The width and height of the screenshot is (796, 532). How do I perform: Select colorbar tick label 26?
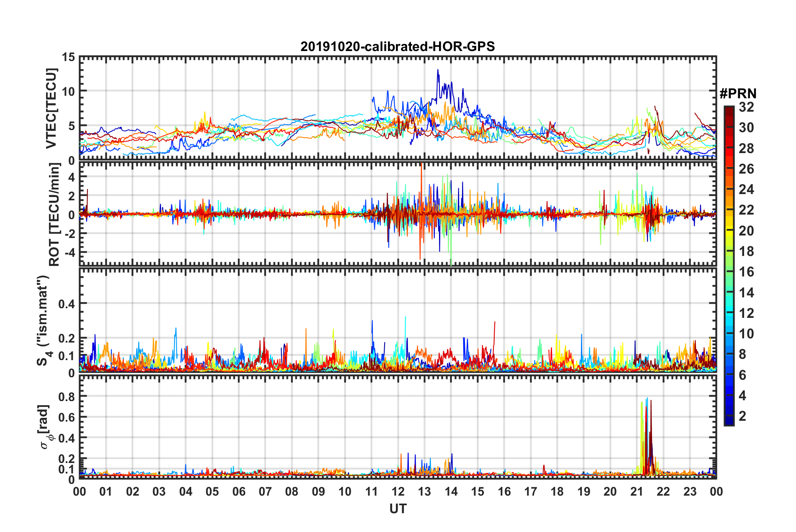pyautogui.click(x=746, y=169)
